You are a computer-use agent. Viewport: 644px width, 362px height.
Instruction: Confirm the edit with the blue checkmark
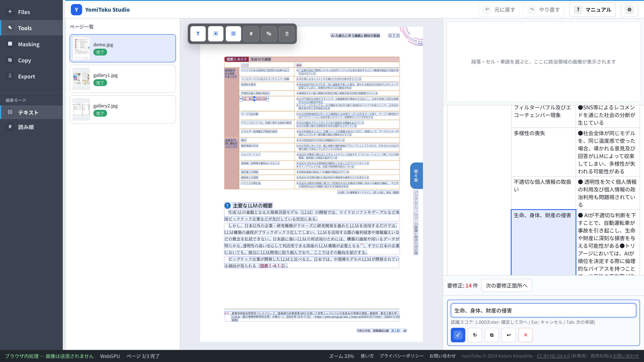click(x=458, y=335)
